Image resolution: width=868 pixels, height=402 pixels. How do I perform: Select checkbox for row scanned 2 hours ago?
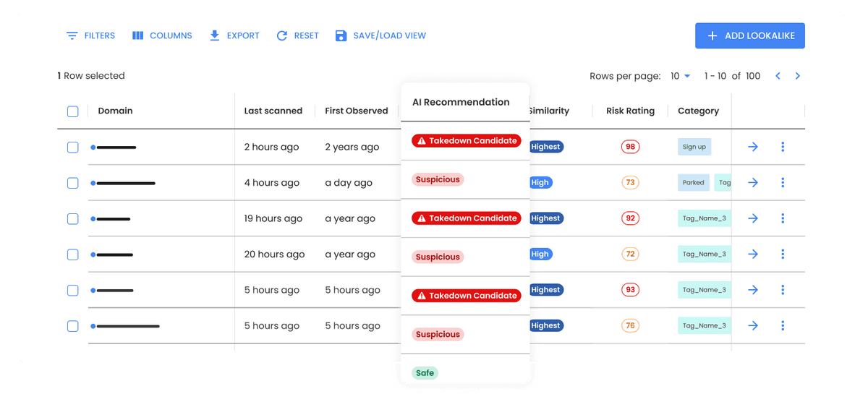73,147
